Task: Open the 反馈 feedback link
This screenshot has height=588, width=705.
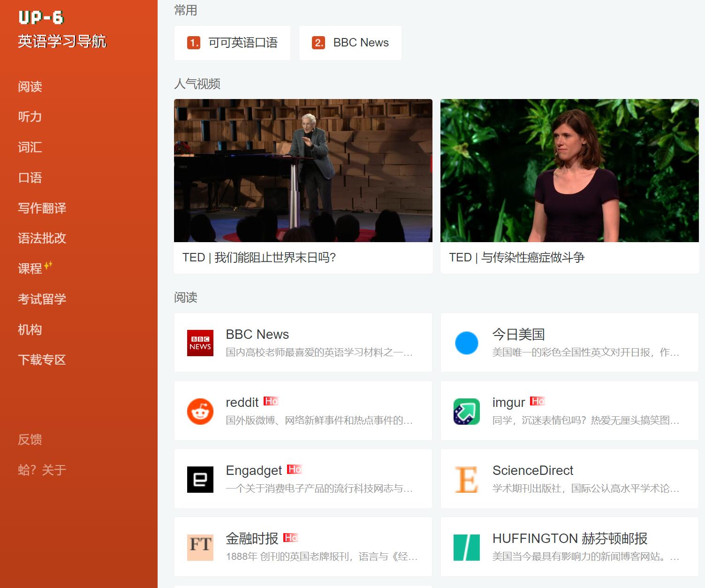Action: [x=30, y=440]
